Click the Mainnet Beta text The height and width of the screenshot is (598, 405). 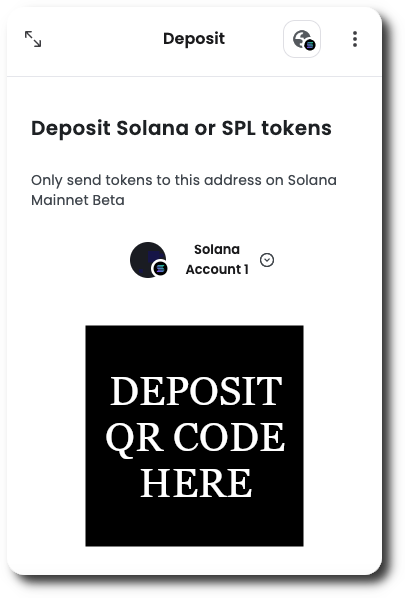point(78,200)
